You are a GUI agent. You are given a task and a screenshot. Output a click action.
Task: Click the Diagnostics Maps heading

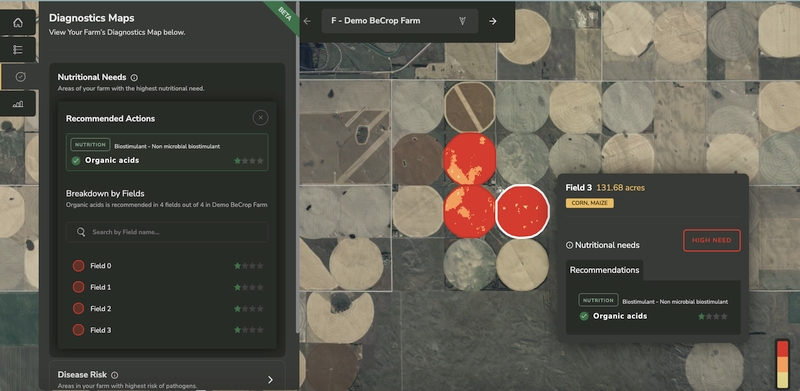[92, 18]
